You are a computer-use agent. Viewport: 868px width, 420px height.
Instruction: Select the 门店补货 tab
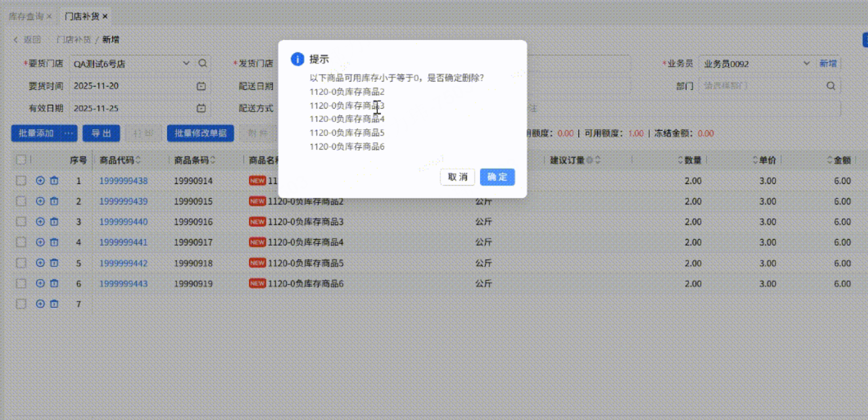pos(82,16)
